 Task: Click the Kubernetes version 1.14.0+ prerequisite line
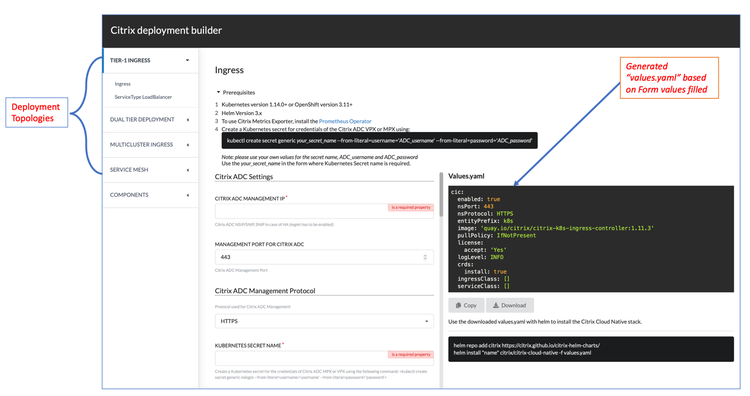coord(287,104)
